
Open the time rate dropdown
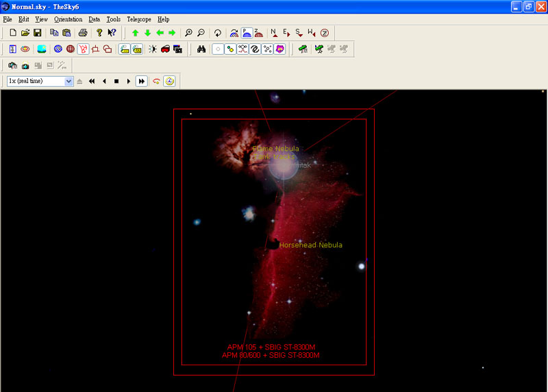(68, 81)
